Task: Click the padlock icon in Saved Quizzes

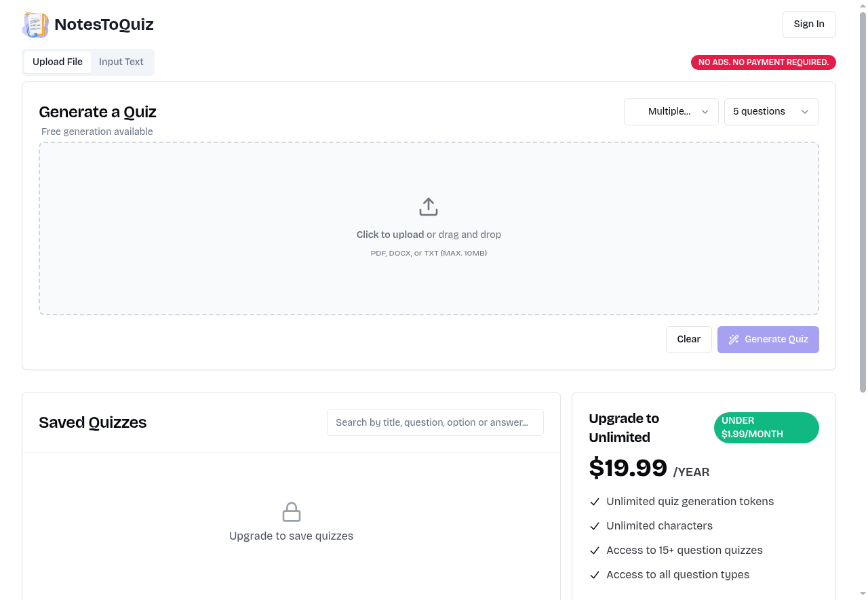Action: 292,512
